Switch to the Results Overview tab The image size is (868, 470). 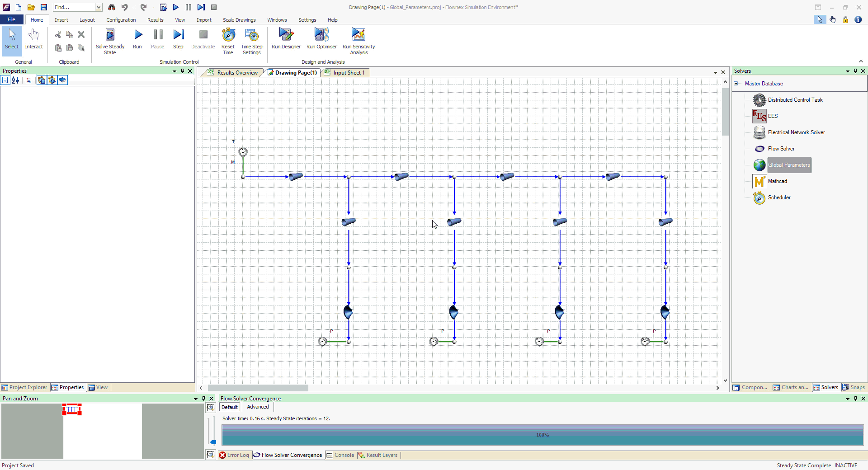click(237, 73)
